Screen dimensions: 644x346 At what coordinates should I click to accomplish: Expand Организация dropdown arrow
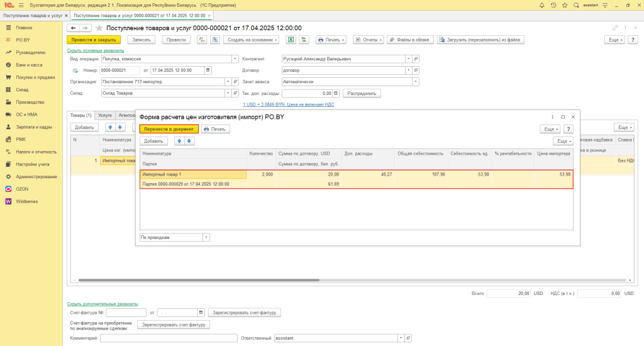(228, 82)
